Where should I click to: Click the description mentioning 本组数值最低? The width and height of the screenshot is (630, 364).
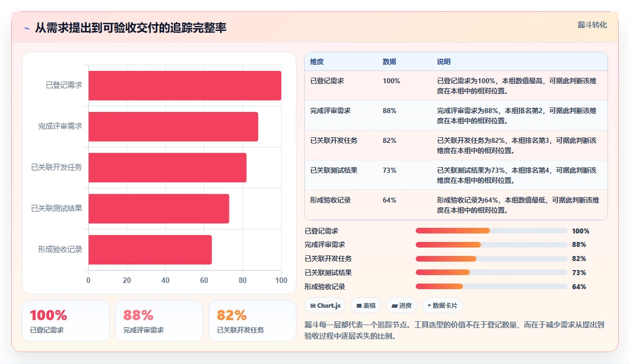518,204
